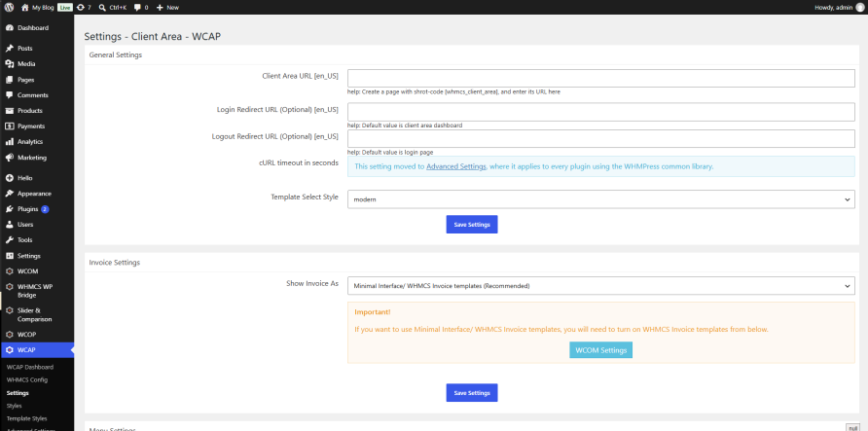Click Howdy, admin account link
The height and width of the screenshot is (431, 868).
coord(833,7)
